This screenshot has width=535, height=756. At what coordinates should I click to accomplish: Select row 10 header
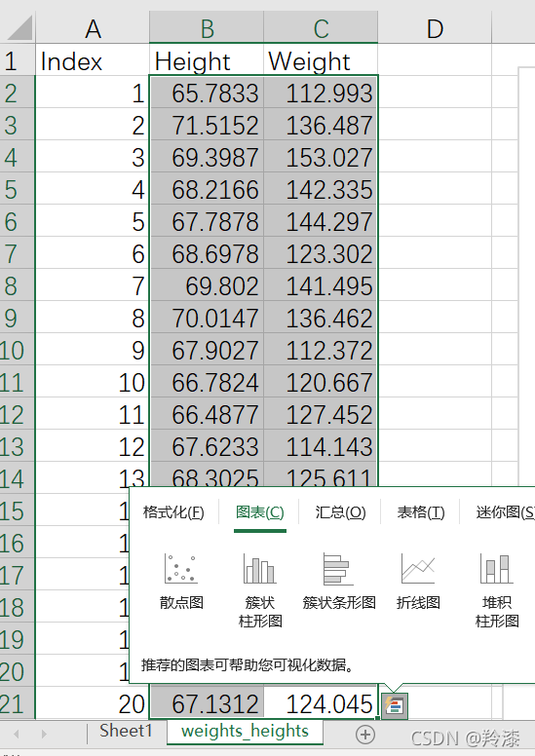pyautogui.click(x=18, y=350)
